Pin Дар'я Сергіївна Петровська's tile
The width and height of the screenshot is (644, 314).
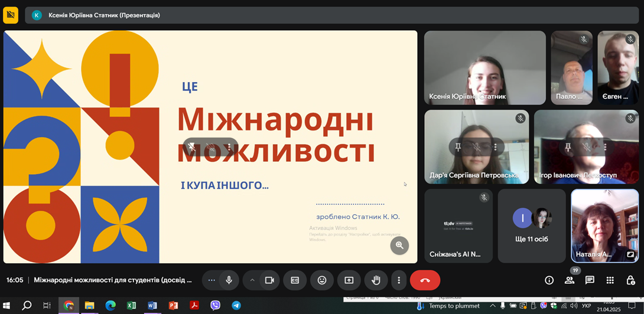[458, 147]
